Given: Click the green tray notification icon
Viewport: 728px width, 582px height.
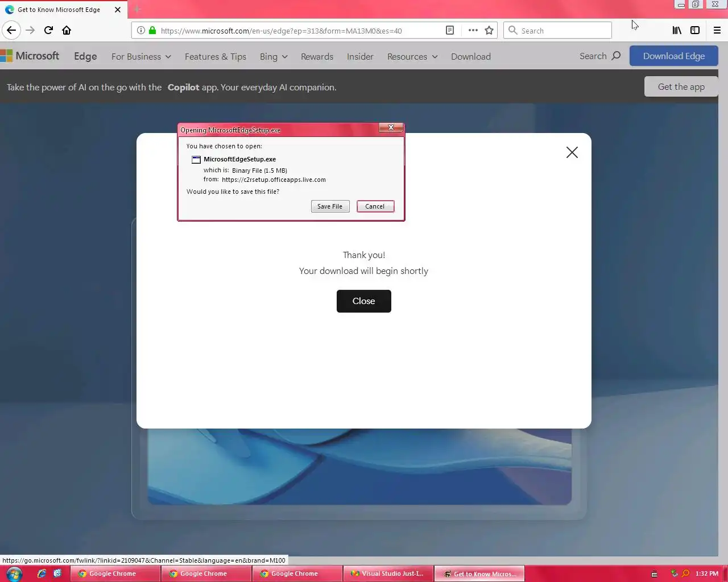Looking at the screenshot, I should pos(675,573).
